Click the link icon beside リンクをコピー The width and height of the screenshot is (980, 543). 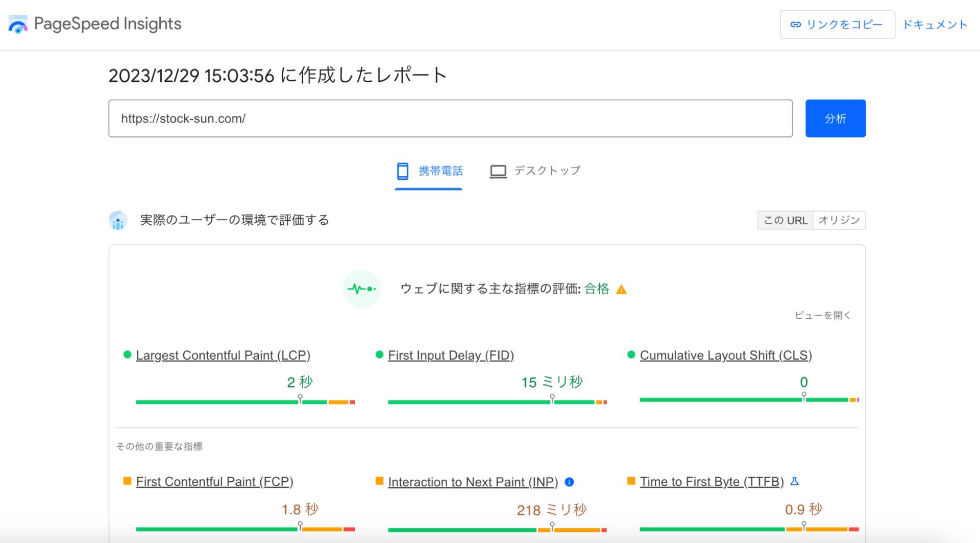point(797,24)
